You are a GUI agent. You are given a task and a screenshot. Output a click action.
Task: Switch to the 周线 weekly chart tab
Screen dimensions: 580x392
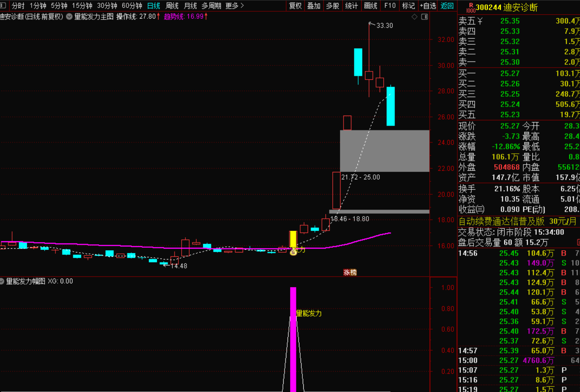coord(172,6)
